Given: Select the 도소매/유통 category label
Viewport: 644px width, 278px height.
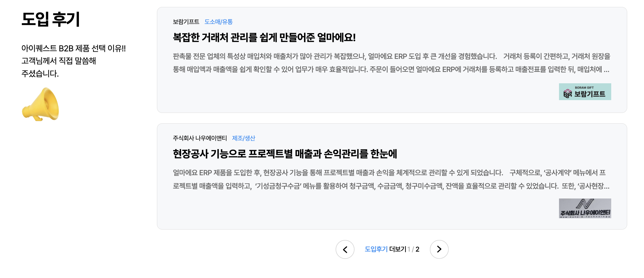Looking at the screenshot, I should (219, 21).
